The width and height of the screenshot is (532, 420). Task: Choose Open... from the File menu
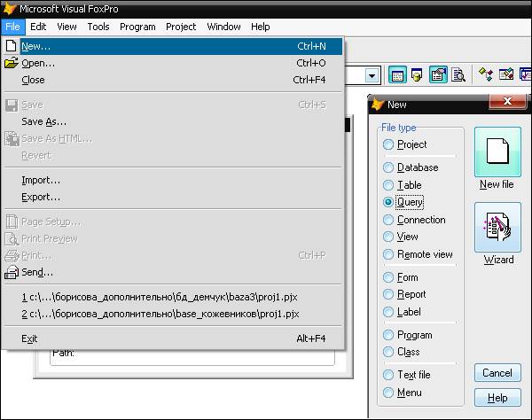pos(174,63)
